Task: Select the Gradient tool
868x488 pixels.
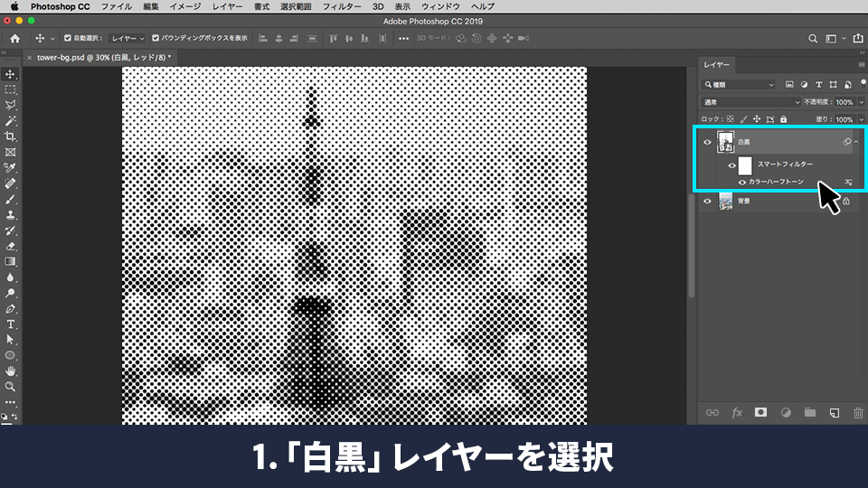Action: coord(10,262)
